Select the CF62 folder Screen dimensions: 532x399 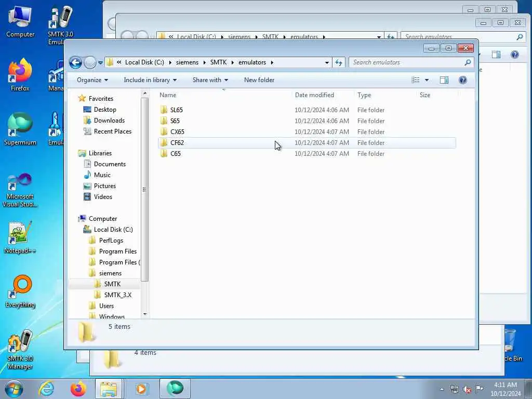pyautogui.click(x=307, y=142)
